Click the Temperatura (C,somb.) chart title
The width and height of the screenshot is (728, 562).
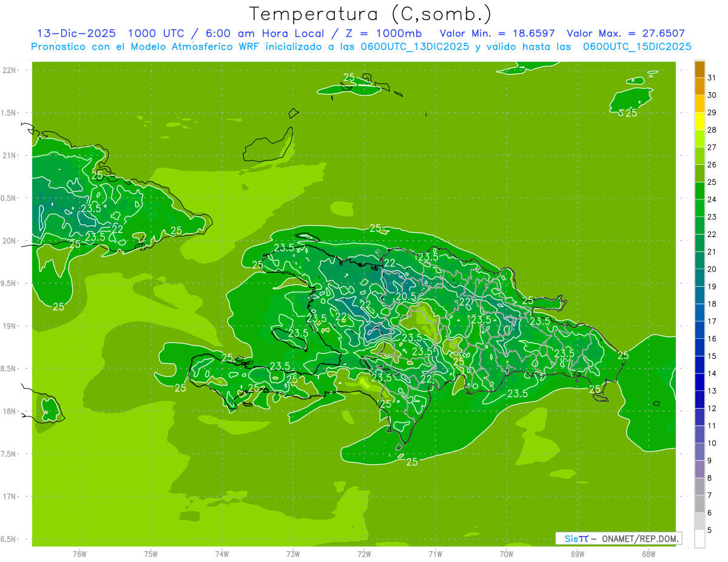point(371,14)
